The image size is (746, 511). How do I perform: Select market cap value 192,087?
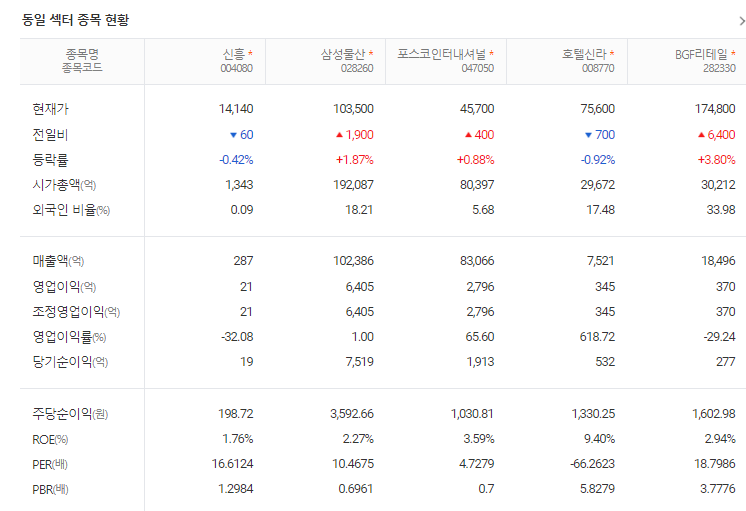click(353, 185)
